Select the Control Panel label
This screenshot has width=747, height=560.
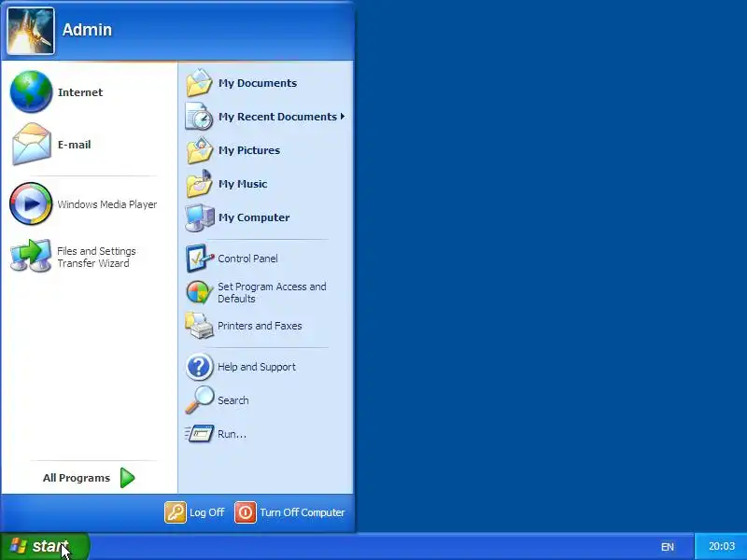(x=247, y=259)
